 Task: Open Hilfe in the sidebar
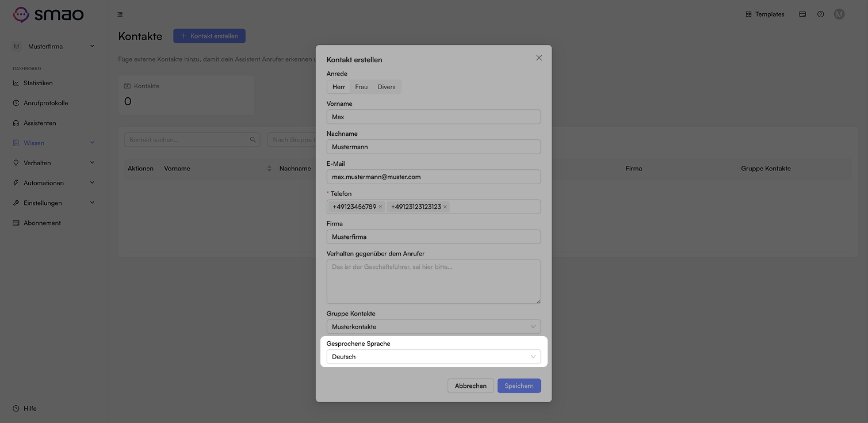click(x=30, y=409)
